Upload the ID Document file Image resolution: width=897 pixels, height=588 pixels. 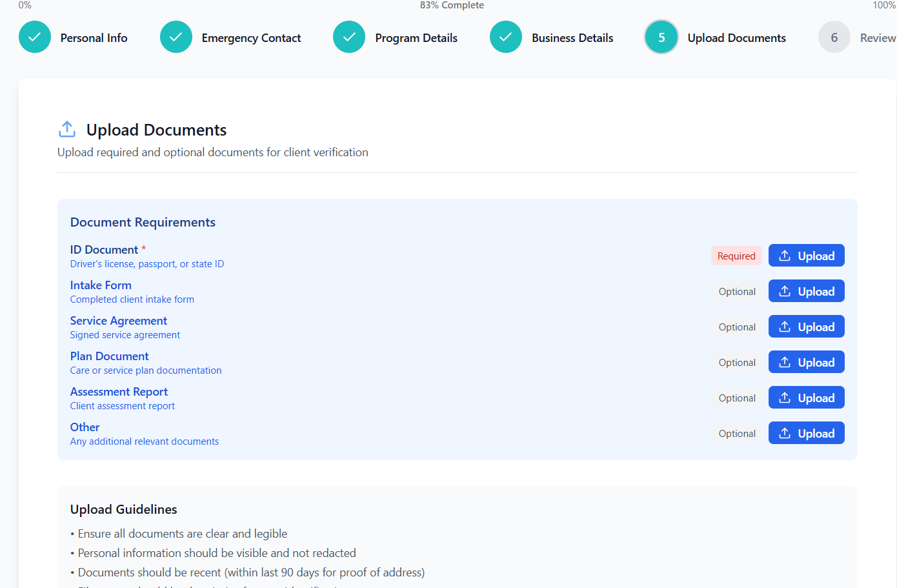[x=806, y=255]
